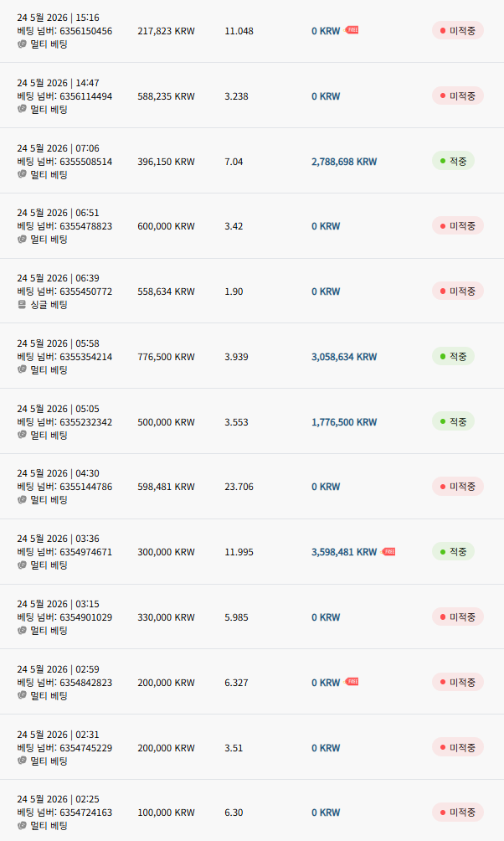
Task: Click 미적중 badge for bet 6354901029
Action: [x=458, y=617]
